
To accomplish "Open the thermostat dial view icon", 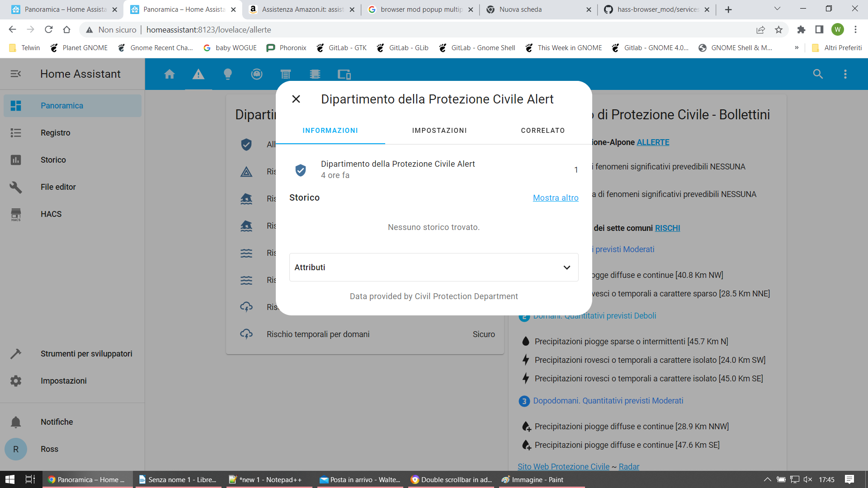I will coord(256,74).
